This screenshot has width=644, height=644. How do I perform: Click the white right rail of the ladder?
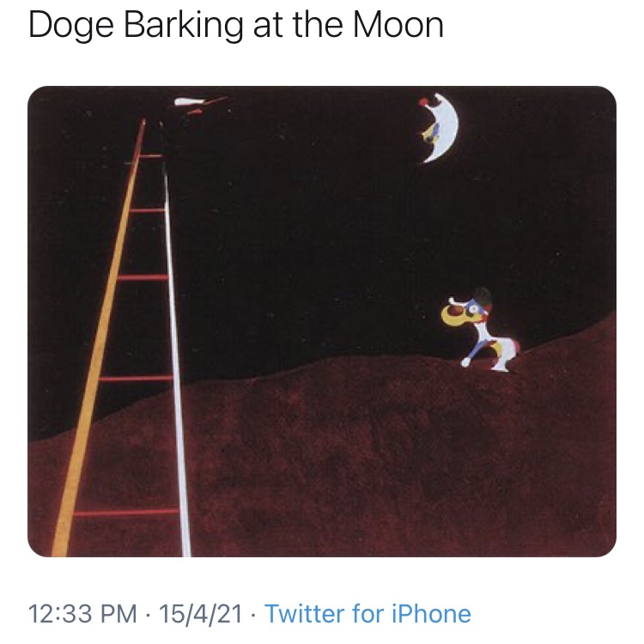pos(176,343)
